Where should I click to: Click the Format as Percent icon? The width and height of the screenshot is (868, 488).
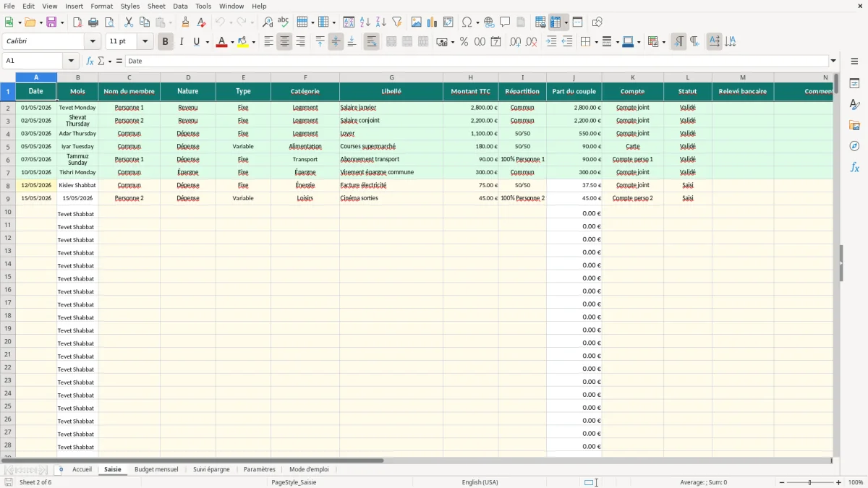pos(464,42)
